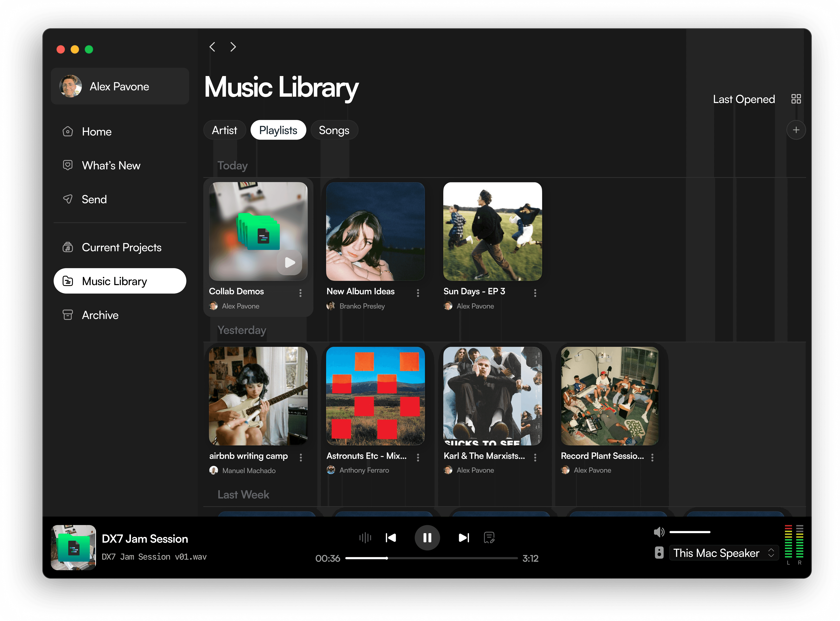
Task: Open options menu for Collab Demos
Action: pyautogui.click(x=300, y=293)
